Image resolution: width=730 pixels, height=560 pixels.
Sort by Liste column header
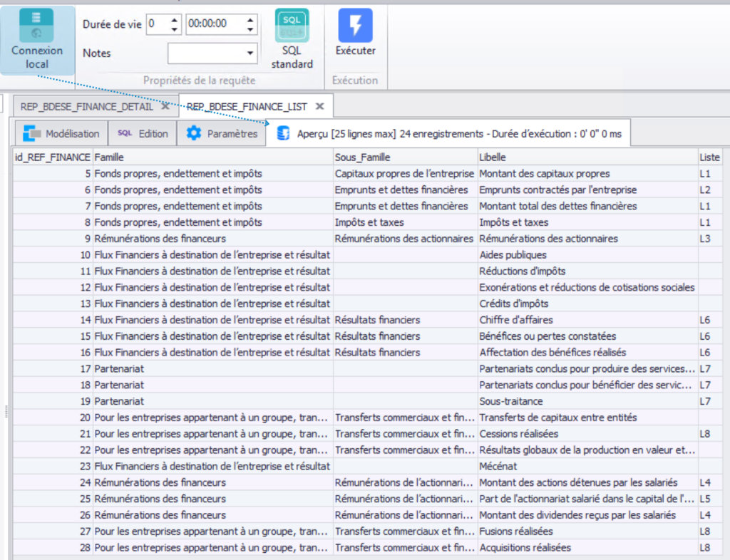(709, 157)
